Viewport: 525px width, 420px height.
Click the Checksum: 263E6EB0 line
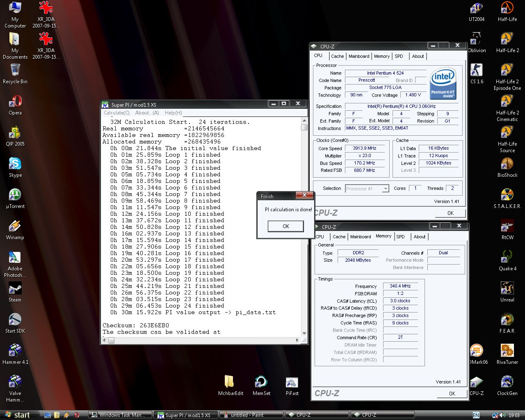[136, 325]
